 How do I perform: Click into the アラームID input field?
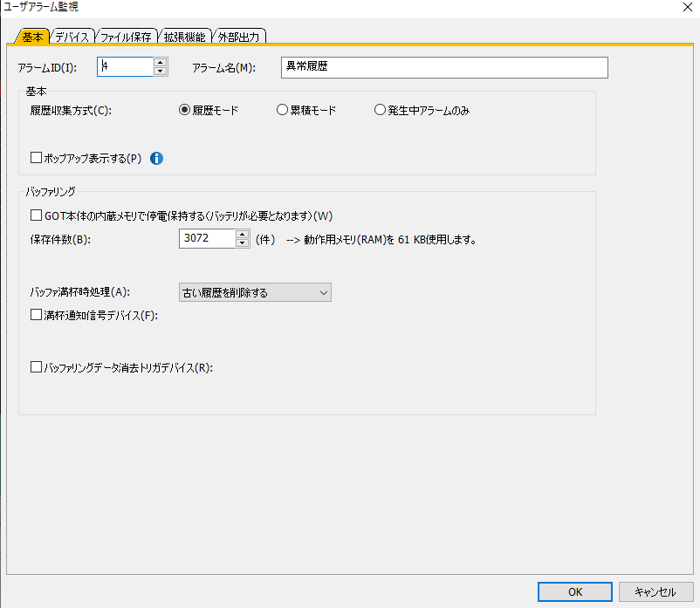(x=125, y=67)
